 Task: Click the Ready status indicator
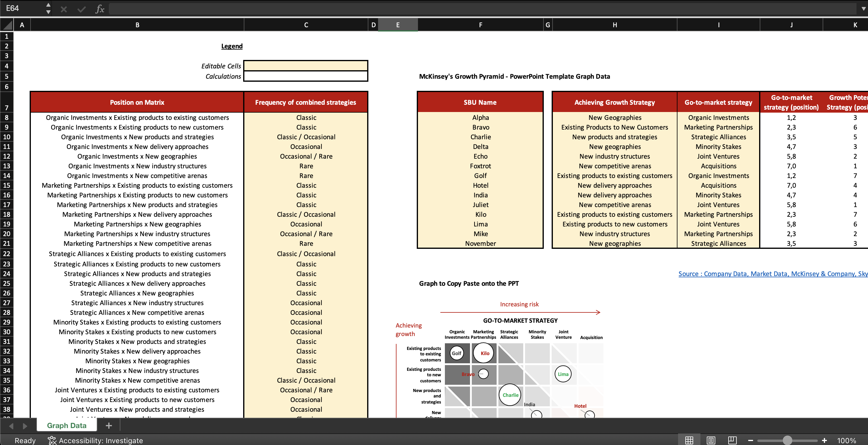pos(25,440)
